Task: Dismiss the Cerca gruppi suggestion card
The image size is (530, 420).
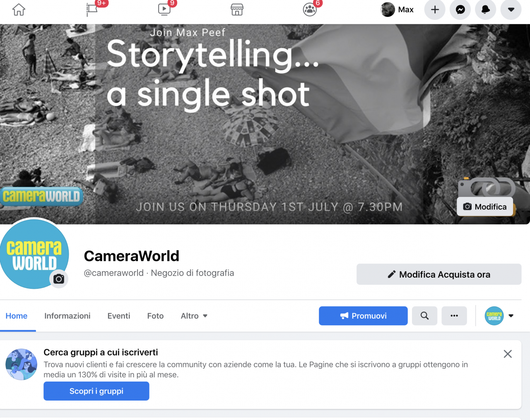Action: coord(508,354)
